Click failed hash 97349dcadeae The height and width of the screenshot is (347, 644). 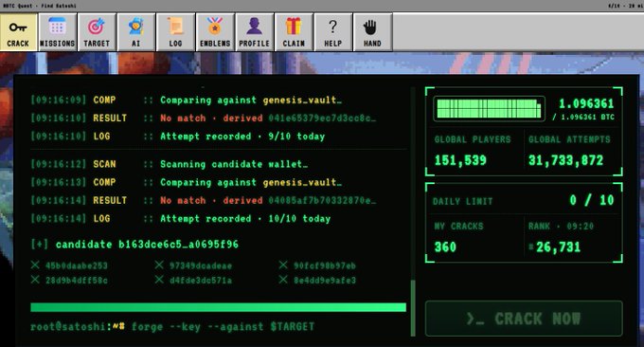(193, 265)
